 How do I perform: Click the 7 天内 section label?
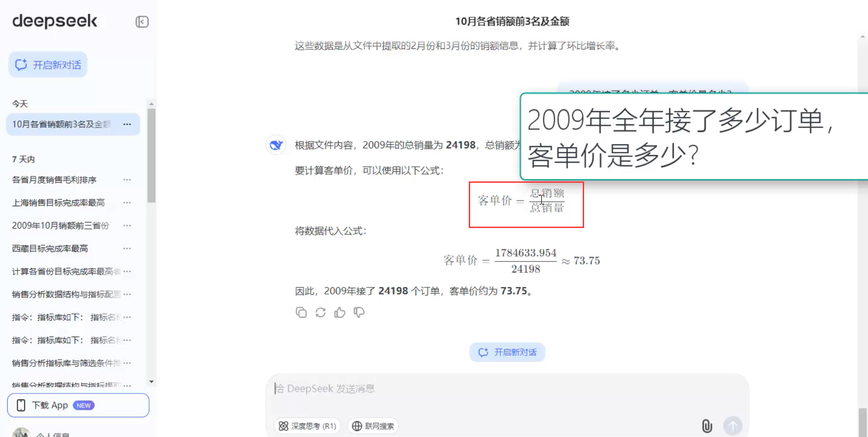[x=24, y=159]
